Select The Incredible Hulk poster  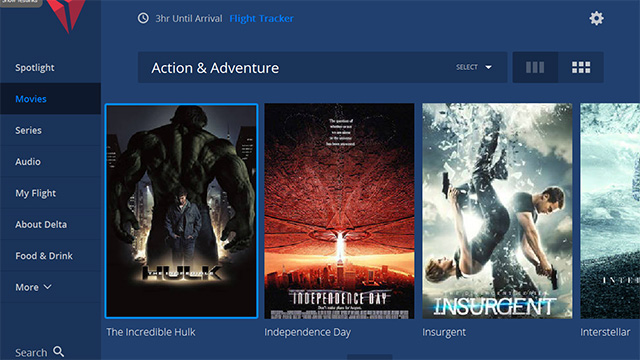(181, 211)
